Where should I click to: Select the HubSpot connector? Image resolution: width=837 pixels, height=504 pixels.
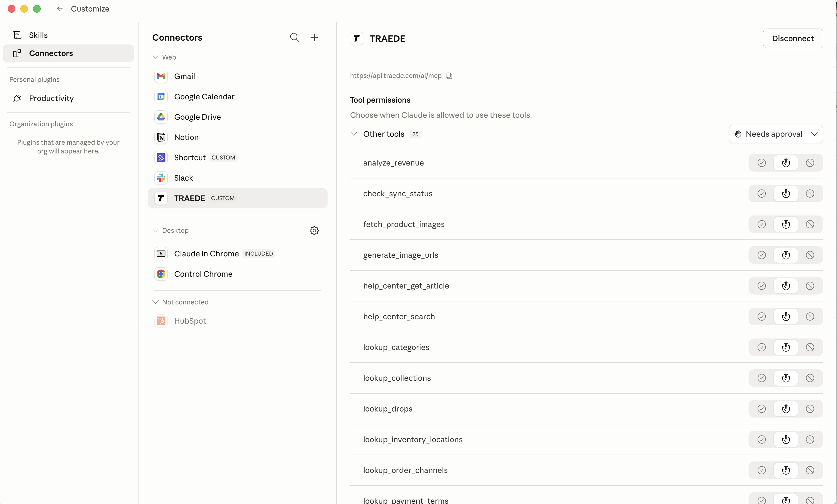(x=190, y=321)
